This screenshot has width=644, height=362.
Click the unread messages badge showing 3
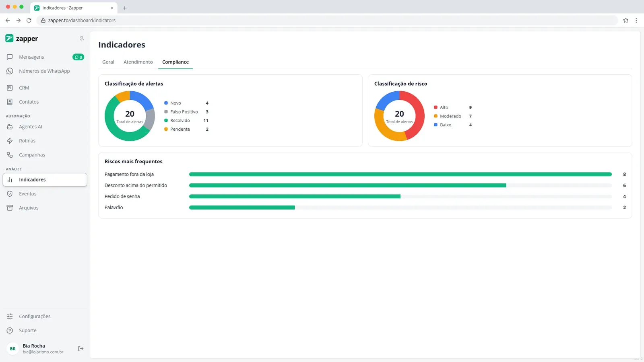[x=78, y=57]
